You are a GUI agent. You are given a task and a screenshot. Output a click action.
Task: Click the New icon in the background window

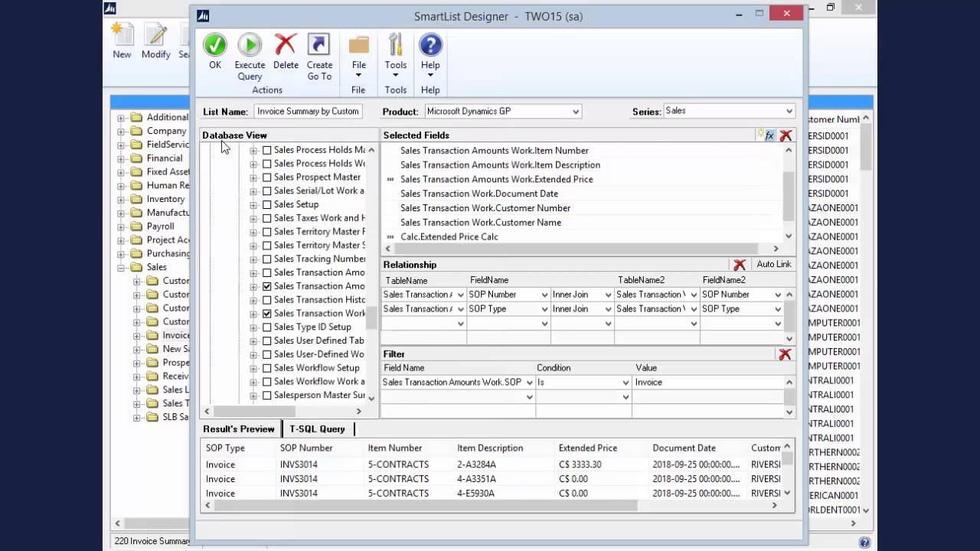coord(122,34)
